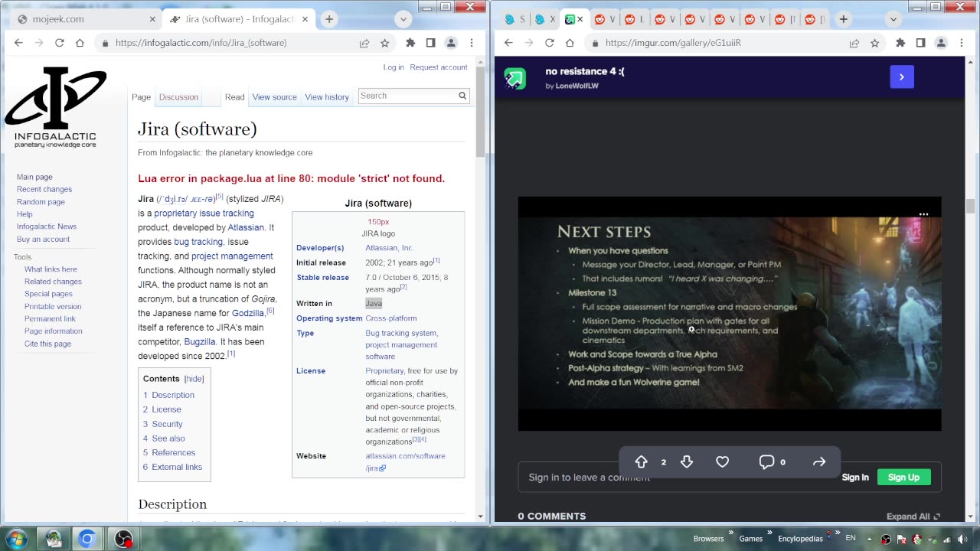Click the Infogalactic page vertical scrollbar thumb
This screenshot has height=551, width=980.
tap(480, 112)
